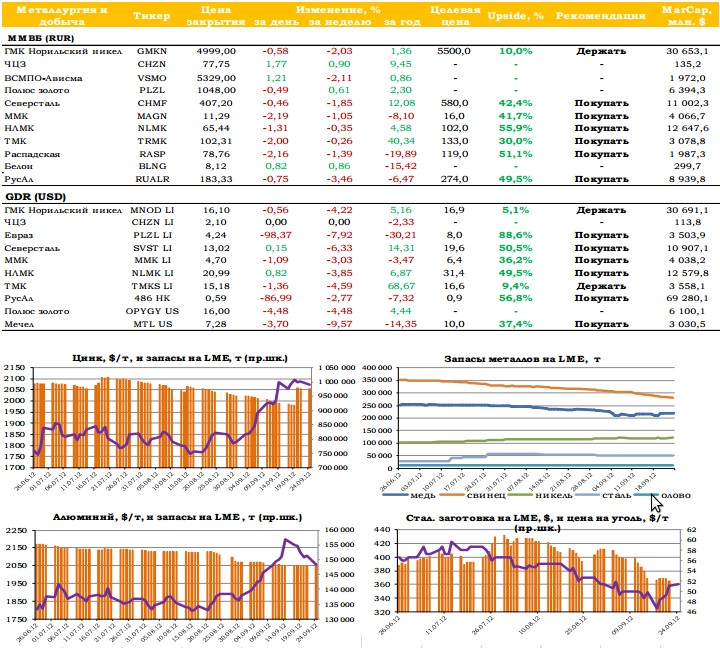The height and width of the screenshot is (648, 720).
Task: Click the BLNG ticker cell
Action: coord(152,166)
